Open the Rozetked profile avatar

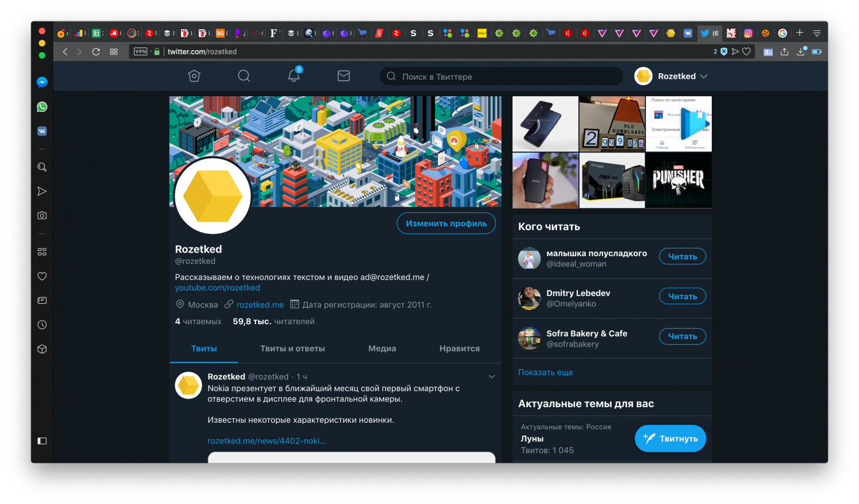212,196
